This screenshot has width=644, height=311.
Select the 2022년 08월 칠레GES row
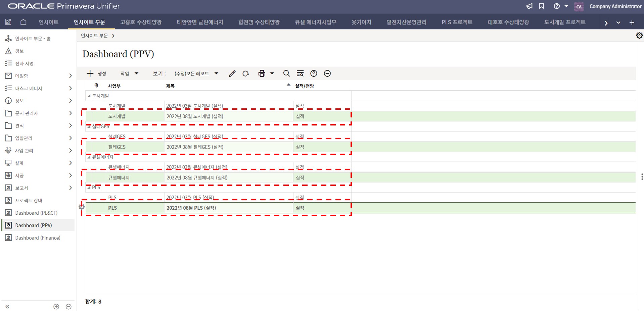195,147
